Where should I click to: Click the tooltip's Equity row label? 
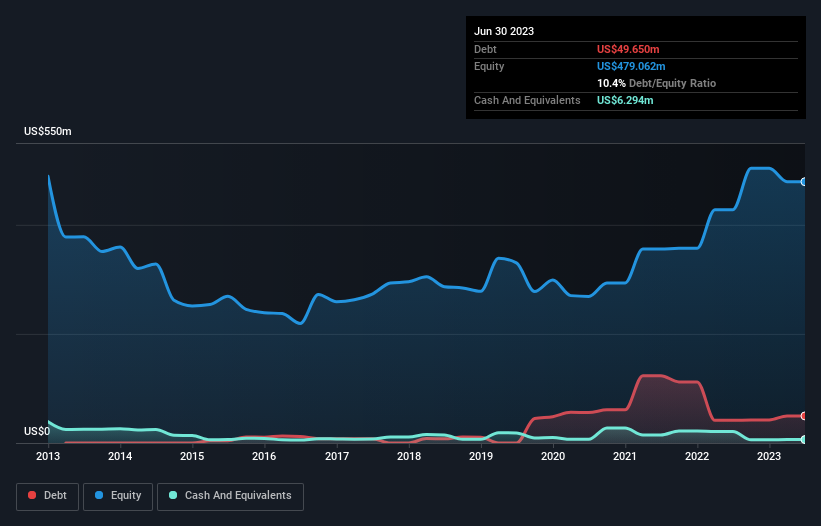click(489, 66)
